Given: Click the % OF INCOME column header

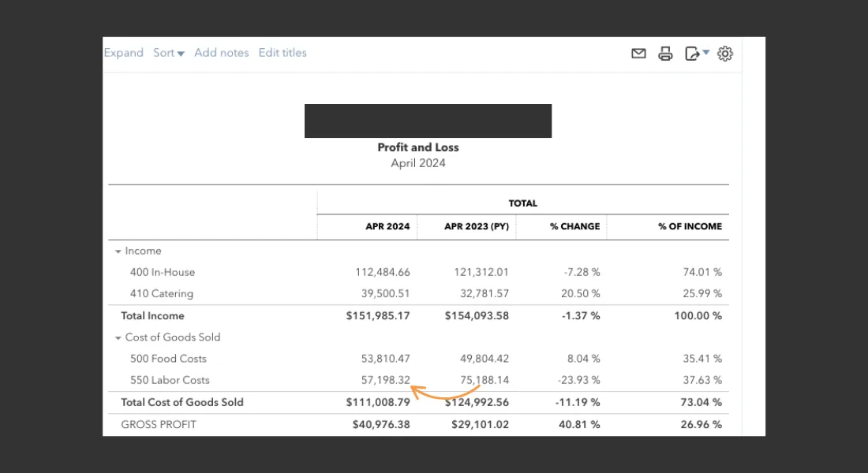Looking at the screenshot, I should [x=690, y=226].
